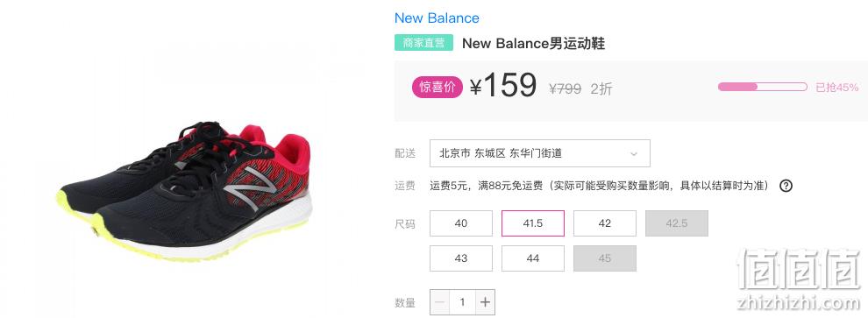Increase quantity with the plus button

[x=485, y=302]
